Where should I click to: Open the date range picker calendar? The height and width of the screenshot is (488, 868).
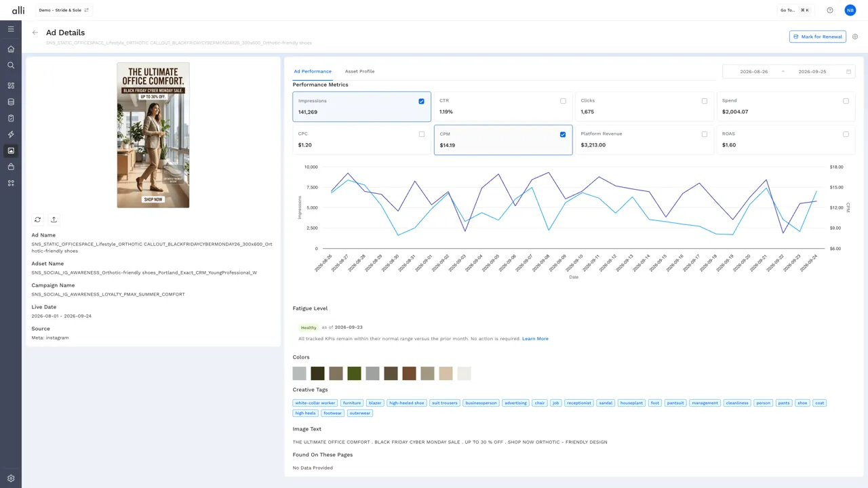(849, 71)
